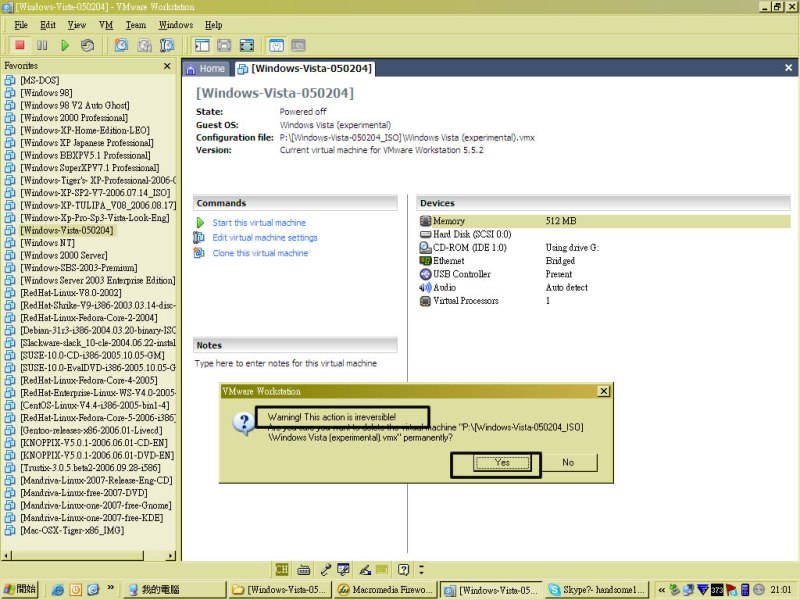Viewport: 800px width, 600px height.
Task: Select [Mac-OSX-Tiger-x86_IMG] in Favorites
Action: [x=72, y=530]
